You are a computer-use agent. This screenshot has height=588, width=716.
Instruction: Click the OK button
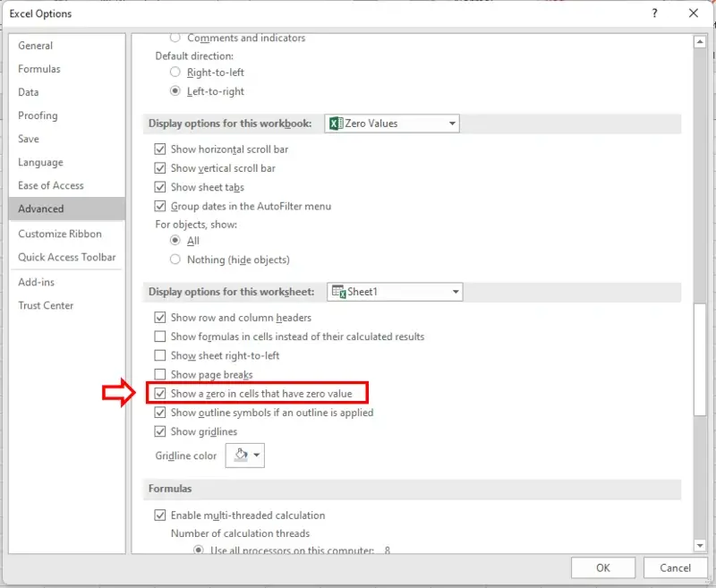click(x=603, y=567)
